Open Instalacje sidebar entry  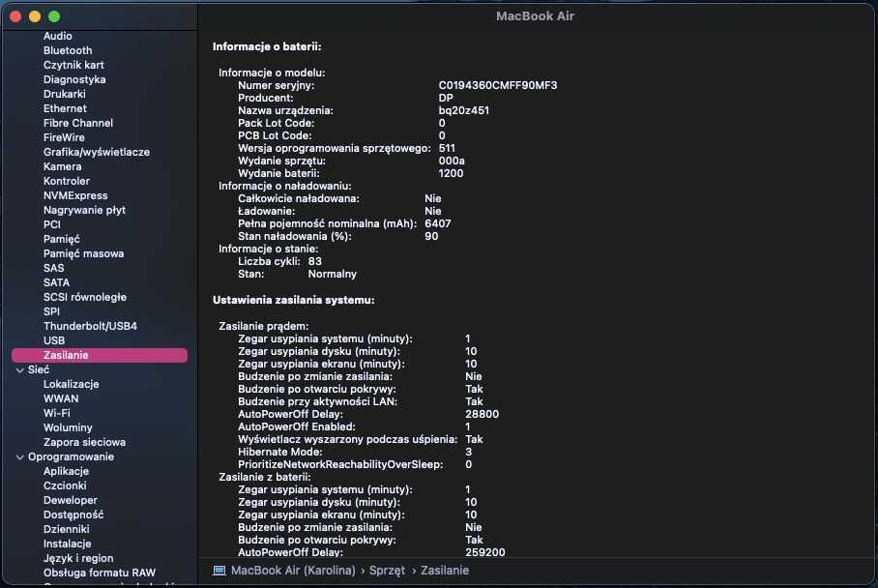pos(67,544)
